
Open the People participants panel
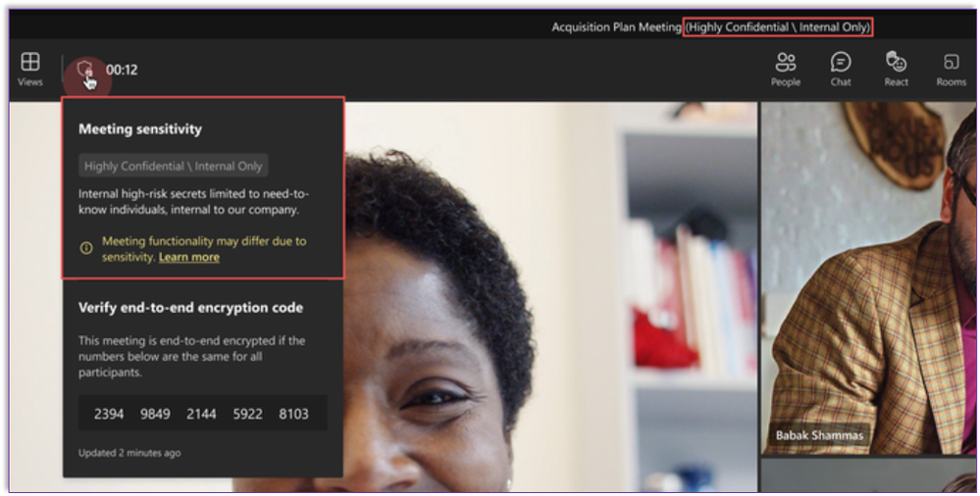[x=786, y=69]
